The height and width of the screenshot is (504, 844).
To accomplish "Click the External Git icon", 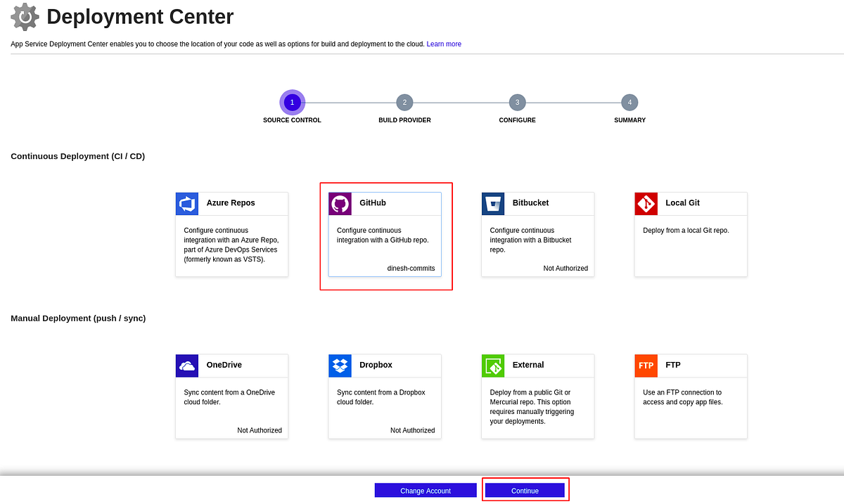I will coord(493,366).
